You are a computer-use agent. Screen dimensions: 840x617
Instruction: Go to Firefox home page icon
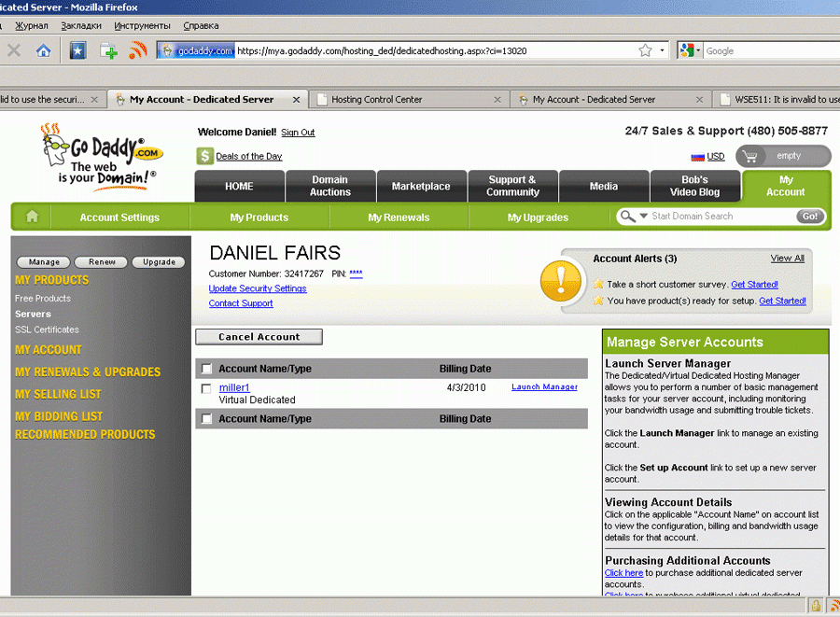click(43, 51)
